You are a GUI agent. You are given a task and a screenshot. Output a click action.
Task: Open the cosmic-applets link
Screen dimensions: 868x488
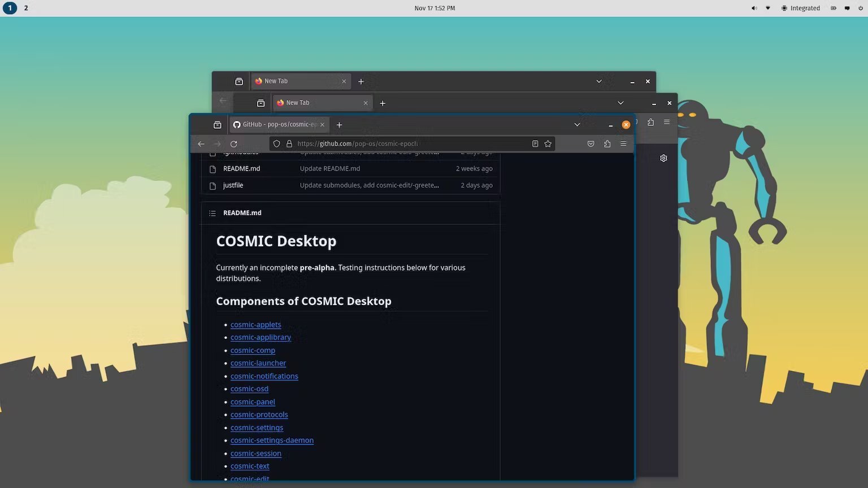[255, 325]
